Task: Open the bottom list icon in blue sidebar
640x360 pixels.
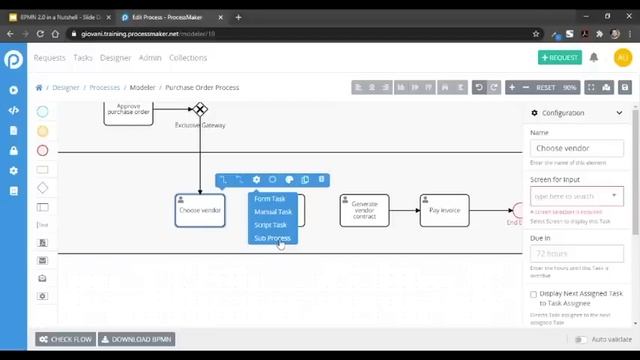Action: click(x=13, y=191)
